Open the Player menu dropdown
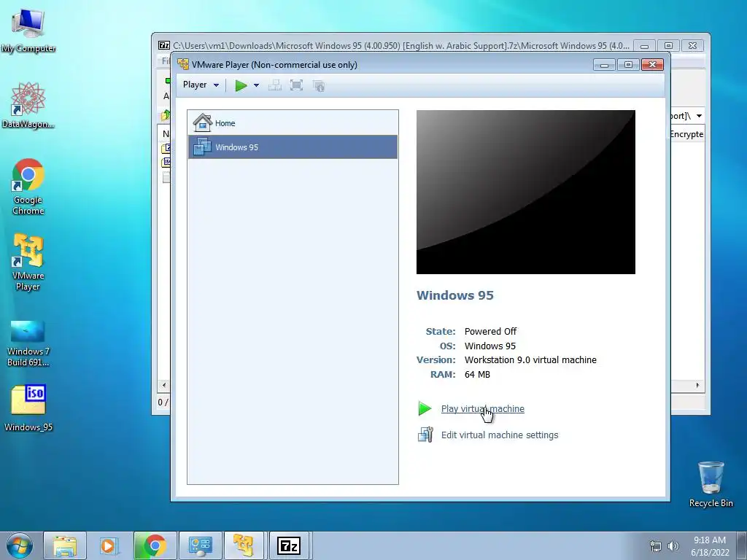This screenshot has height=560, width=747. point(201,85)
